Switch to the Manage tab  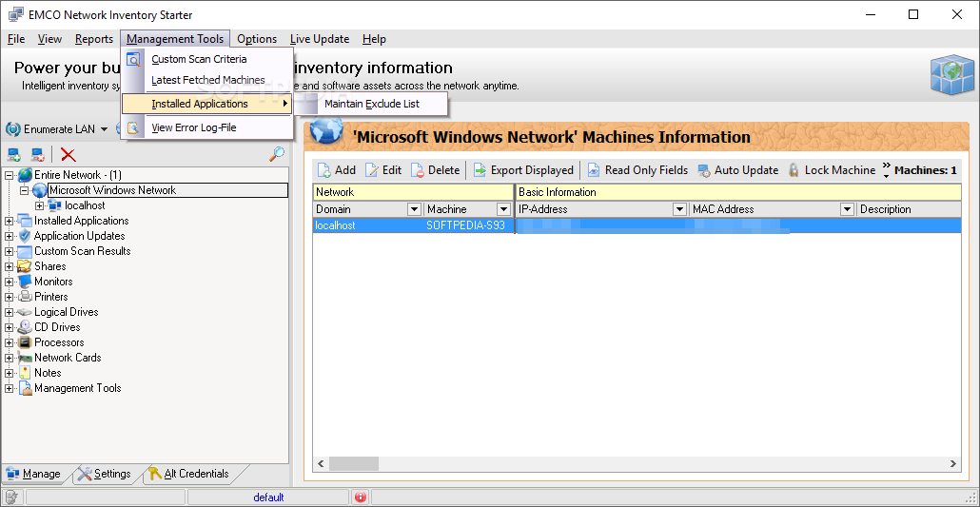coord(33,474)
